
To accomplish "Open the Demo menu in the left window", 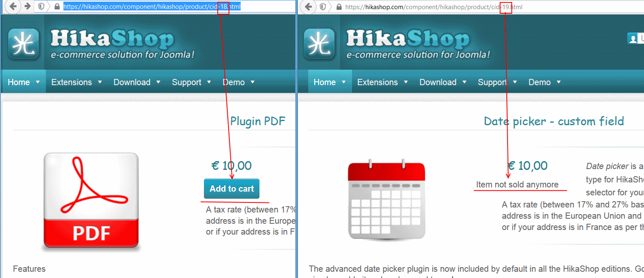I will coord(239,82).
